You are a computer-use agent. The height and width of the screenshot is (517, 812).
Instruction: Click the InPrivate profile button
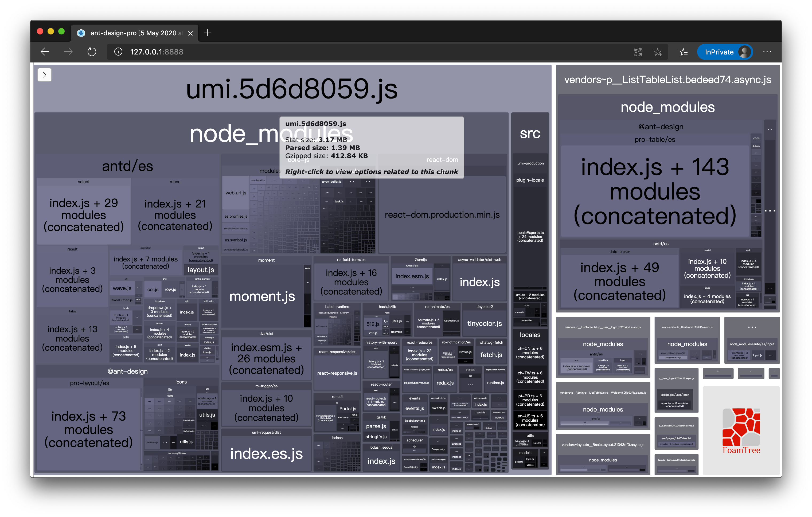pyautogui.click(x=725, y=52)
